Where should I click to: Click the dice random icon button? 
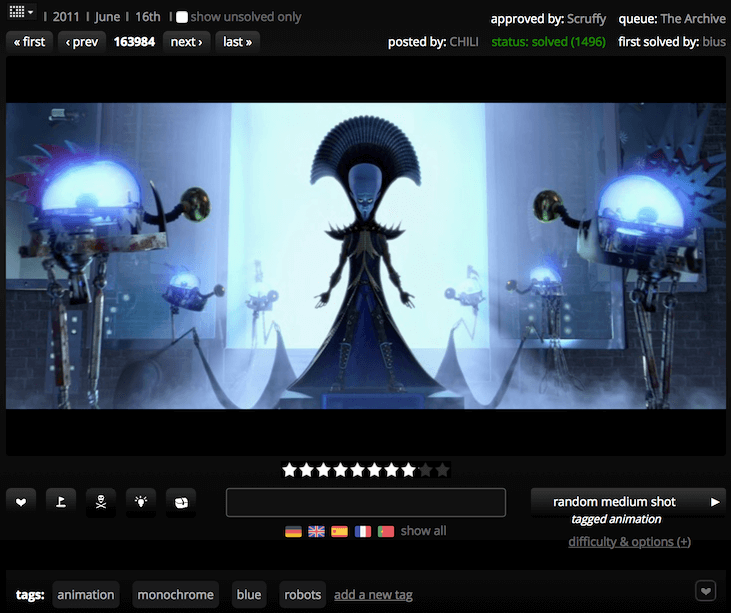click(x=181, y=502)
